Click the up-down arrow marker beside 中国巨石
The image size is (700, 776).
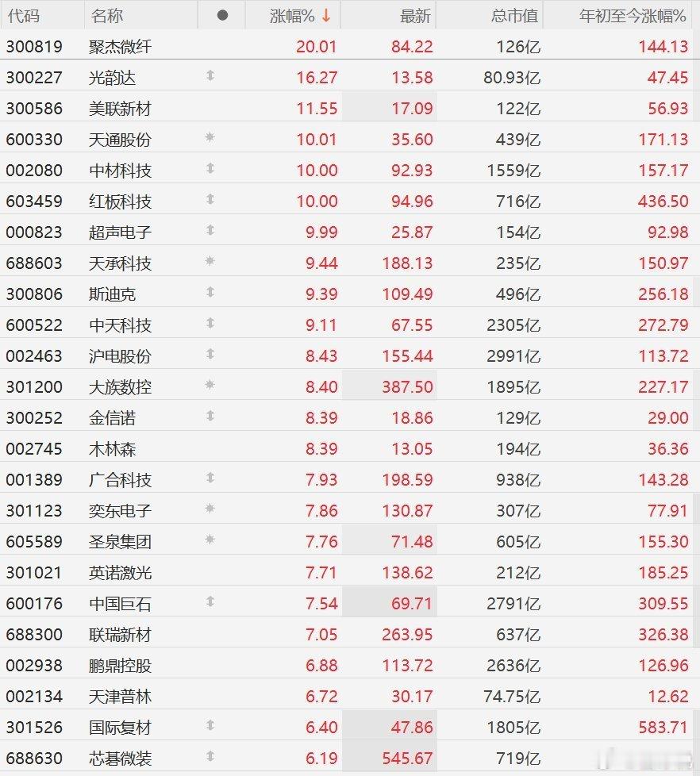coord(210,601)
